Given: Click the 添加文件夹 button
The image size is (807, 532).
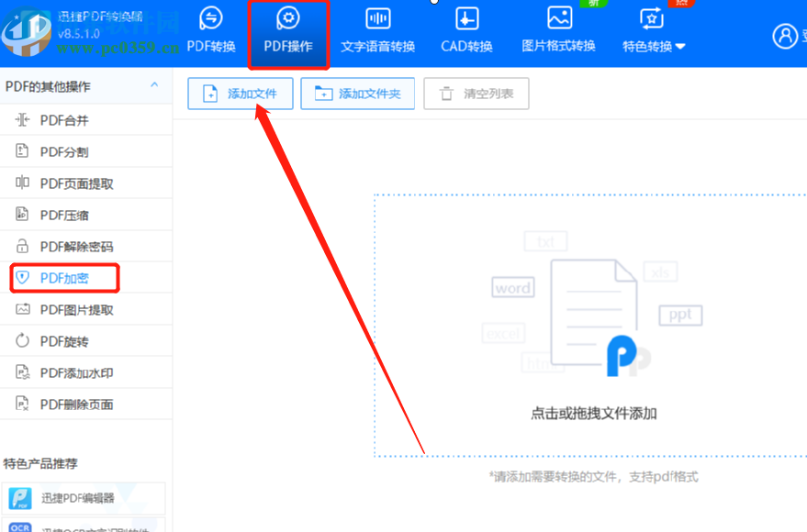Looking at the screenshot, I should click(358, 94).
